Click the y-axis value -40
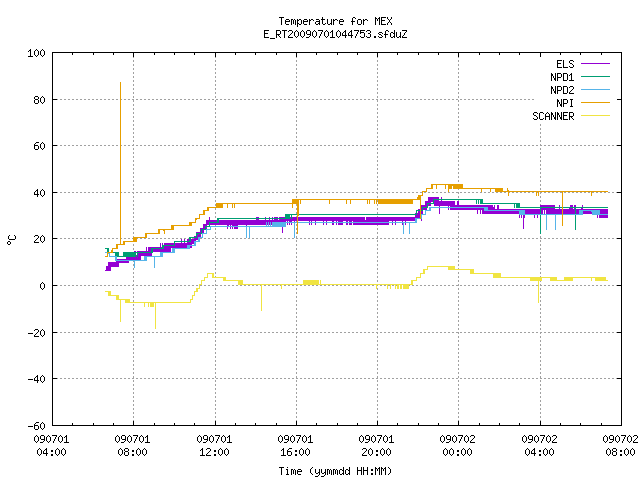This screenshot has height=480, width=640. click(36, 379)
